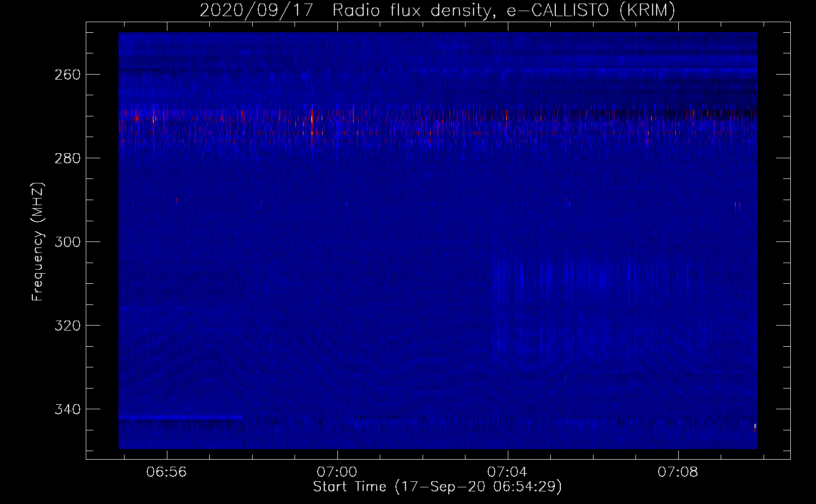Click the 06:56 time tick label
The width and height of the screenshot is (816, 504).
pyautogui.click(x=166, y=472)
